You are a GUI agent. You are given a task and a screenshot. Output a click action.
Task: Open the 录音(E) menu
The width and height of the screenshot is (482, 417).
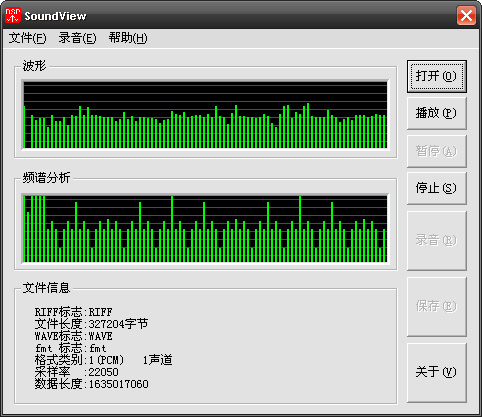click(77, 38)
